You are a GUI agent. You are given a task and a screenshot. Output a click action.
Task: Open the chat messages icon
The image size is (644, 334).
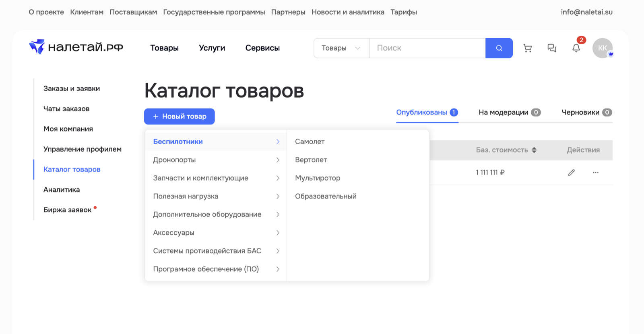(552, 48)
